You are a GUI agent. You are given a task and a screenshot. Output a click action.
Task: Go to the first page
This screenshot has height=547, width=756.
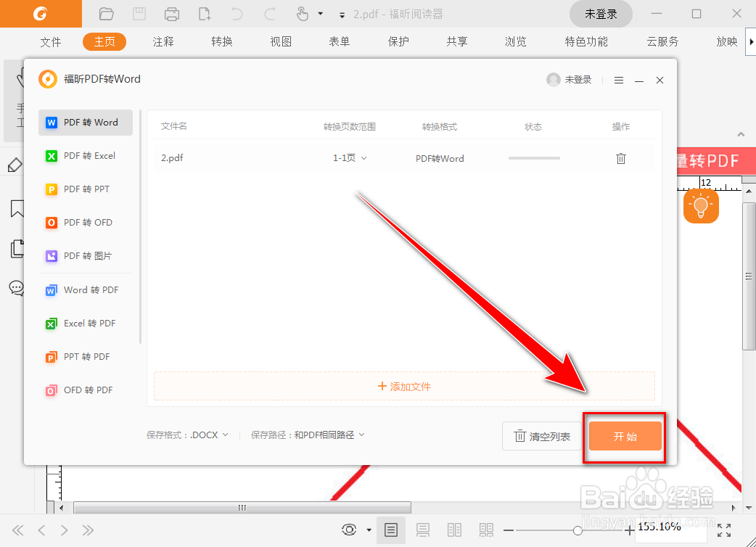point(18,530)
